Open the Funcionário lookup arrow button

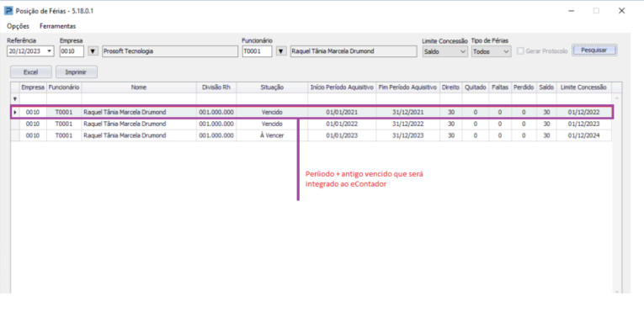coord(281,51)
